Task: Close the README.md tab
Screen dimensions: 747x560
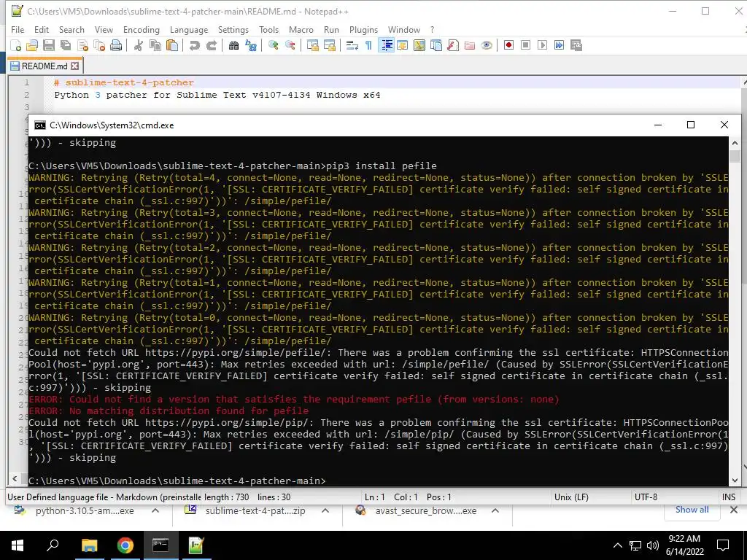Action: point(75,66)
